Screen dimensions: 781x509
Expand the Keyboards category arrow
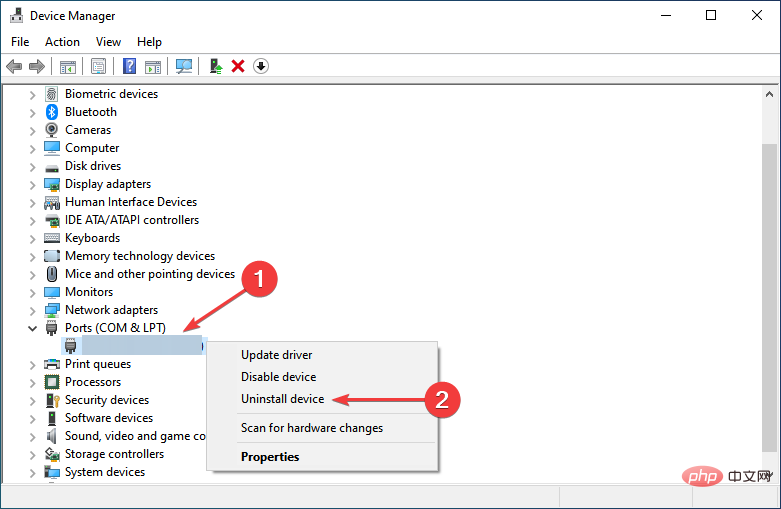pyautogui.click(x=32, y=238)
